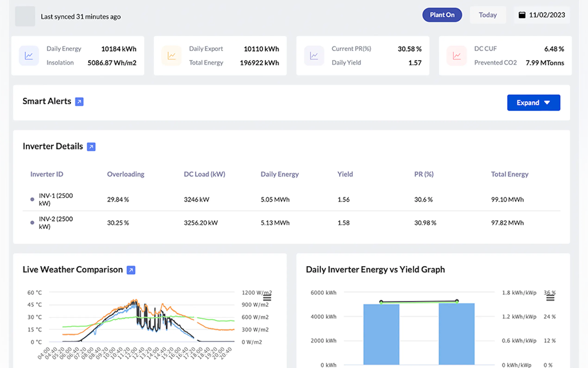Open date picker showing 11/02/2023

coord(547,15)
